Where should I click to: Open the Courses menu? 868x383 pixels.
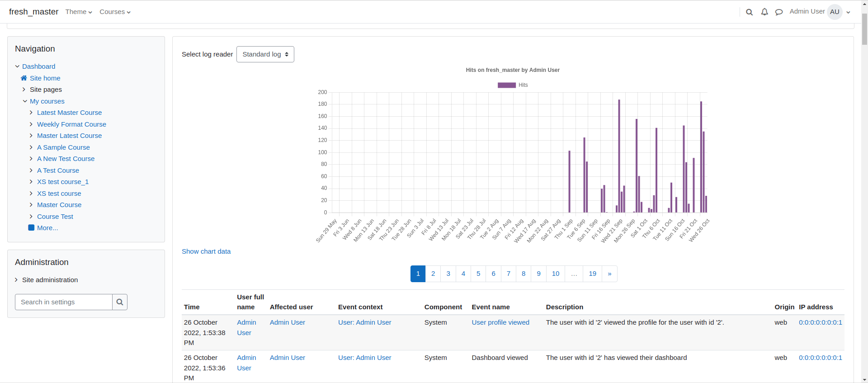(115, 12)
